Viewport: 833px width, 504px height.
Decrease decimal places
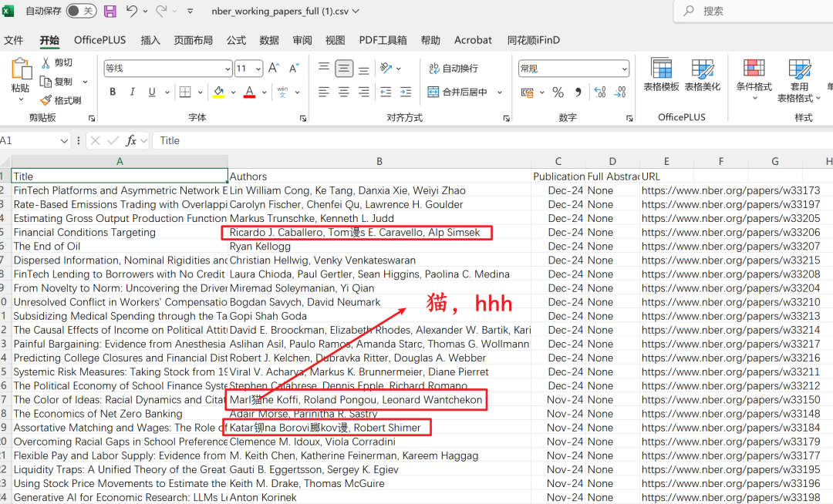coord(620,92)
